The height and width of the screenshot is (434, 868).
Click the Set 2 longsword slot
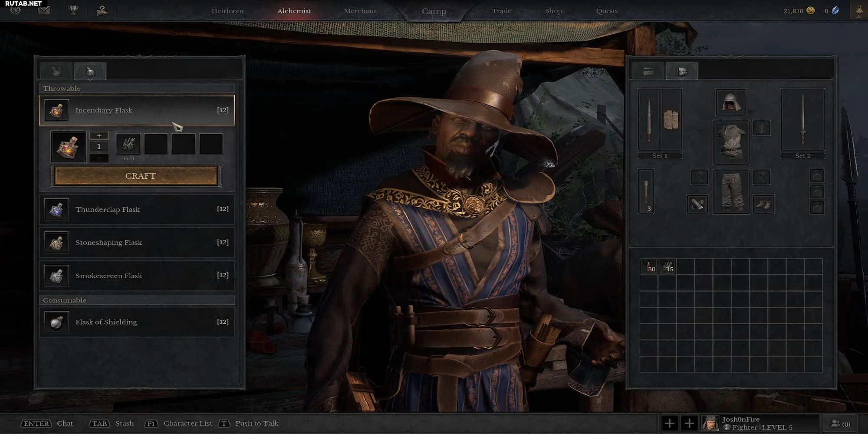coord(802,120)
